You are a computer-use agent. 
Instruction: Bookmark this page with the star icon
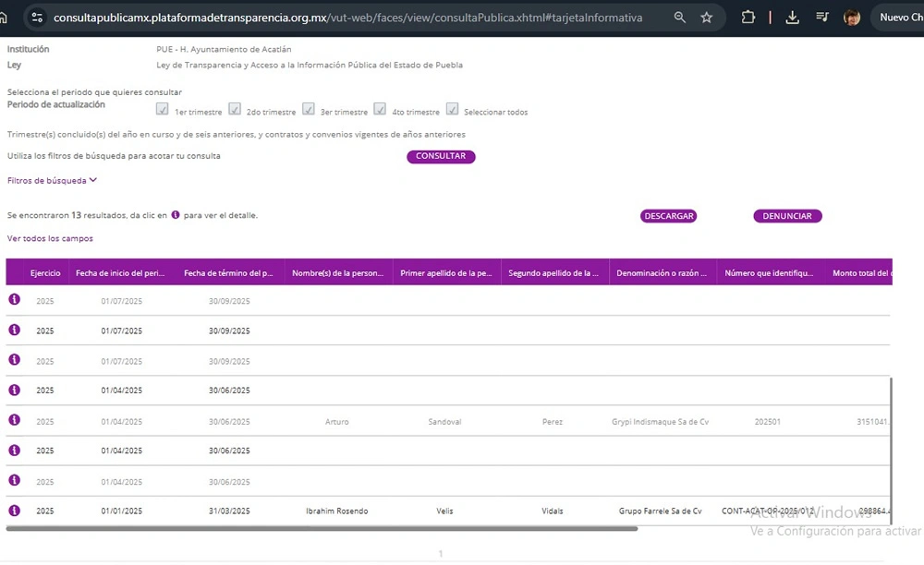click(x=707, y=18)
